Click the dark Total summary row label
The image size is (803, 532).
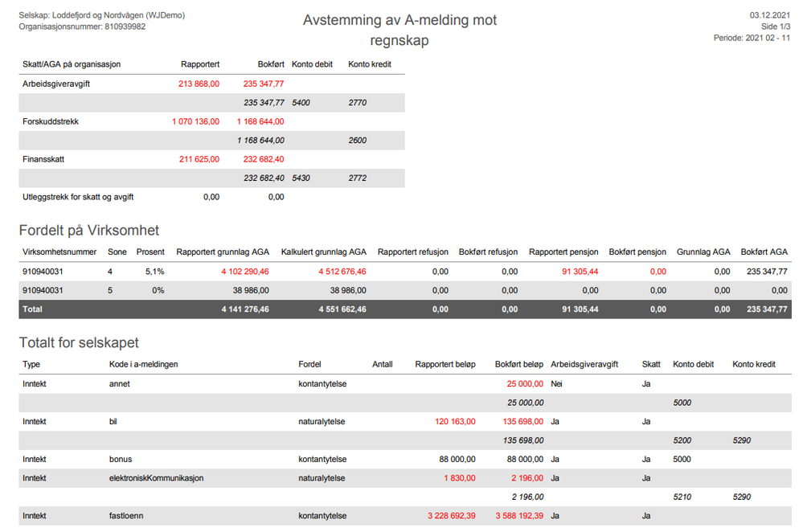coord(32,309)
